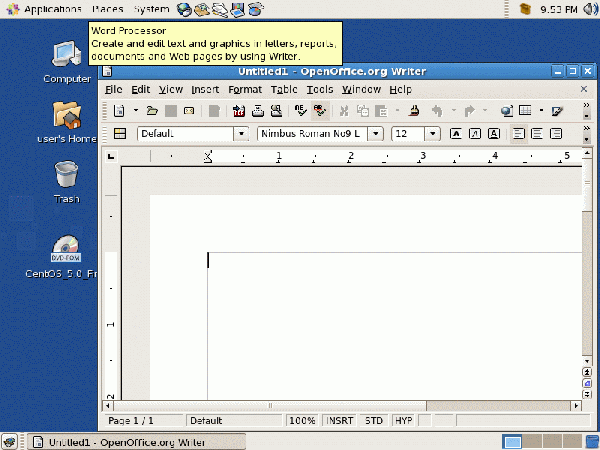Export document directly as PDF
The image size is (600, 450).
tap(239, 111)
